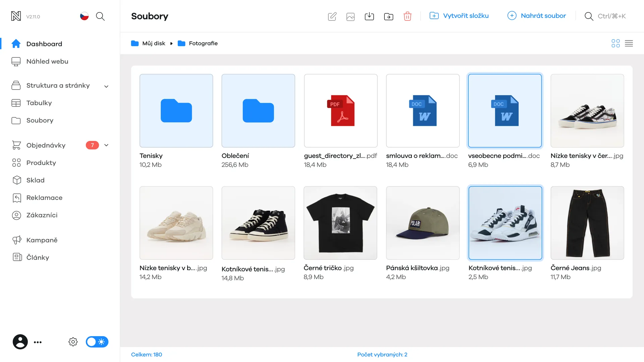Select Černé Jeans image
The image size is (644, 362).
tap(587, 223)
